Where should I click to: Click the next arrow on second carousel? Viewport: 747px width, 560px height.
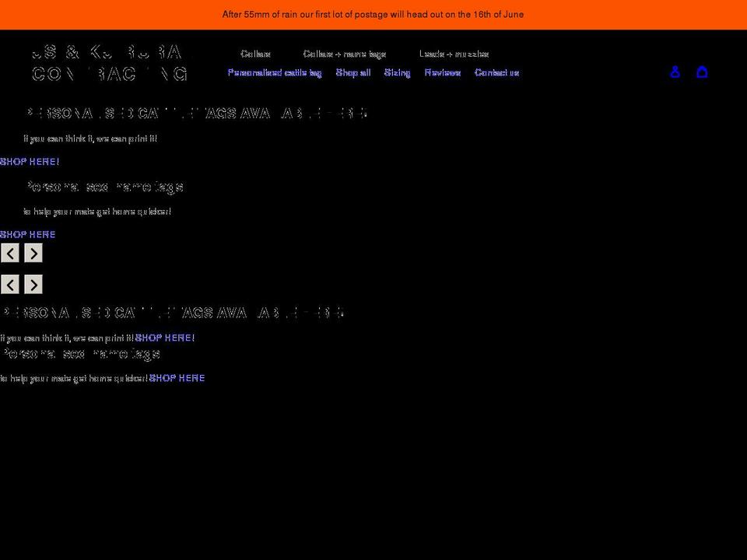pyautogui.click(x=33, y=284)
